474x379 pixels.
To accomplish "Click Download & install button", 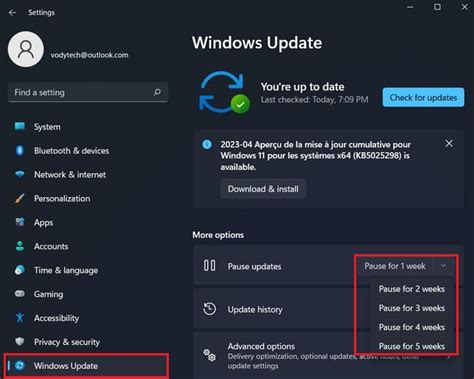I will (263, 189).
